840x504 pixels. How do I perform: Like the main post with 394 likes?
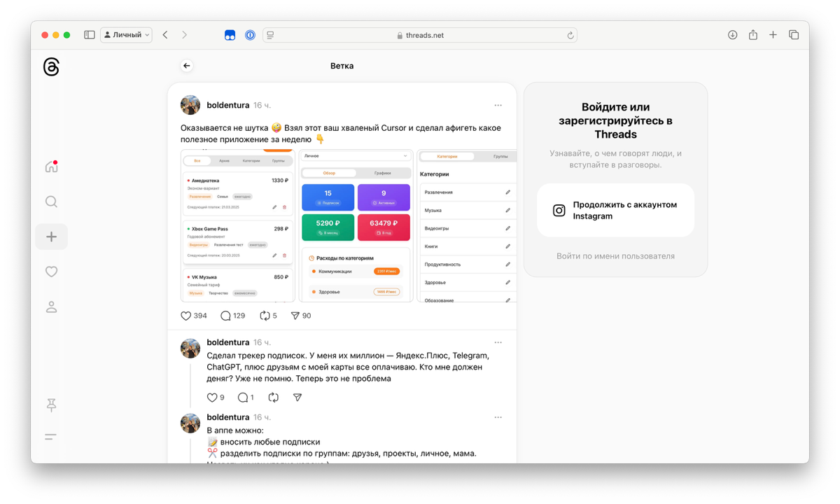(x=194, y=316)
